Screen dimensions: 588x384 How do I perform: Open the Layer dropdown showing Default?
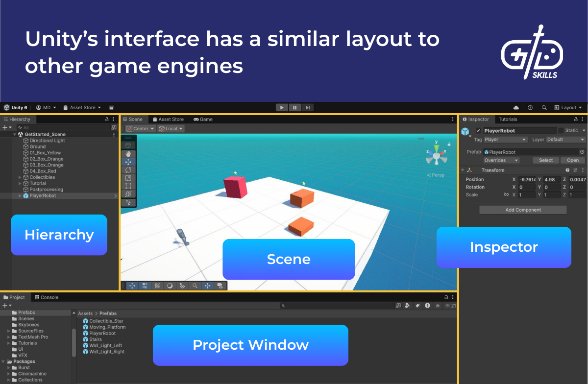(x=564, y=140)
